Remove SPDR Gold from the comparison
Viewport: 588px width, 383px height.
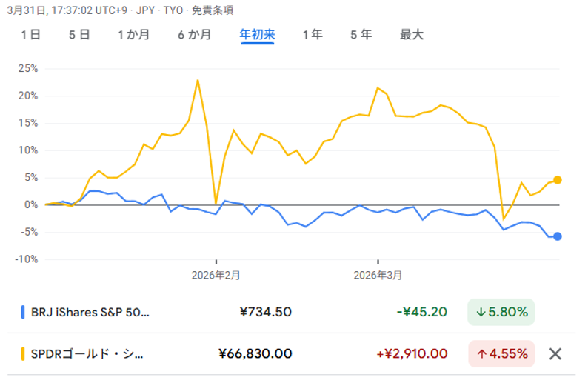click(x=555, y=353)
